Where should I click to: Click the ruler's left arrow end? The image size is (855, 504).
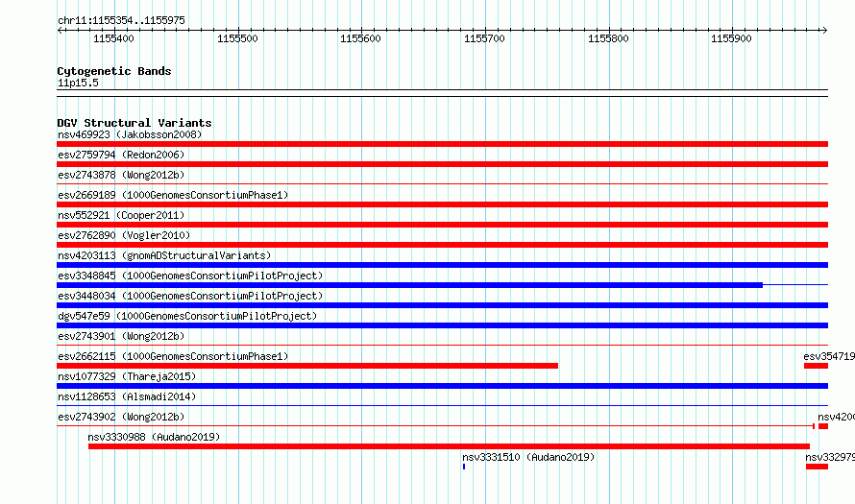60,30
